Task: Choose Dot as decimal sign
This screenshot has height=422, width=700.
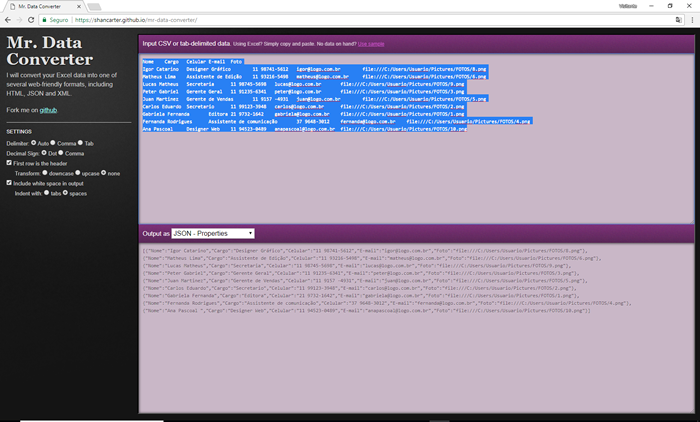Action: click(x=44, y=153)
